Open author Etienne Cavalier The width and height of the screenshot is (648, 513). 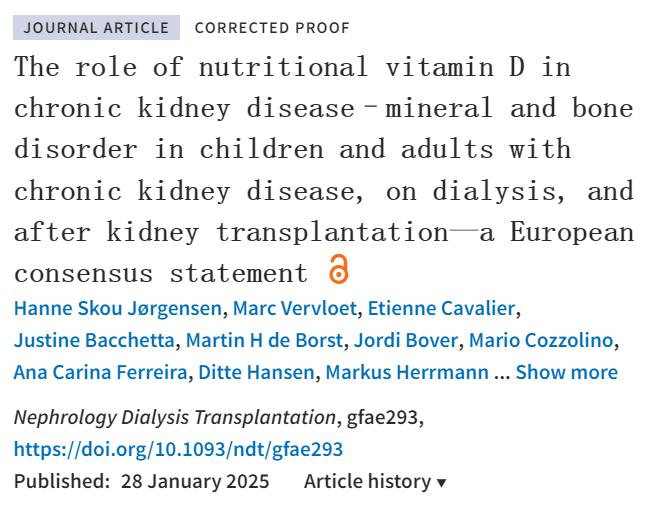441,308
